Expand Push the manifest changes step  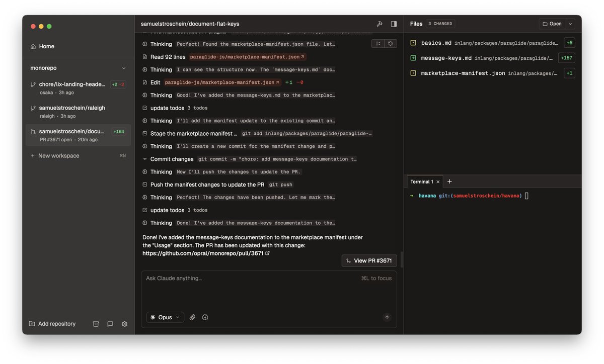click(218, 185)
